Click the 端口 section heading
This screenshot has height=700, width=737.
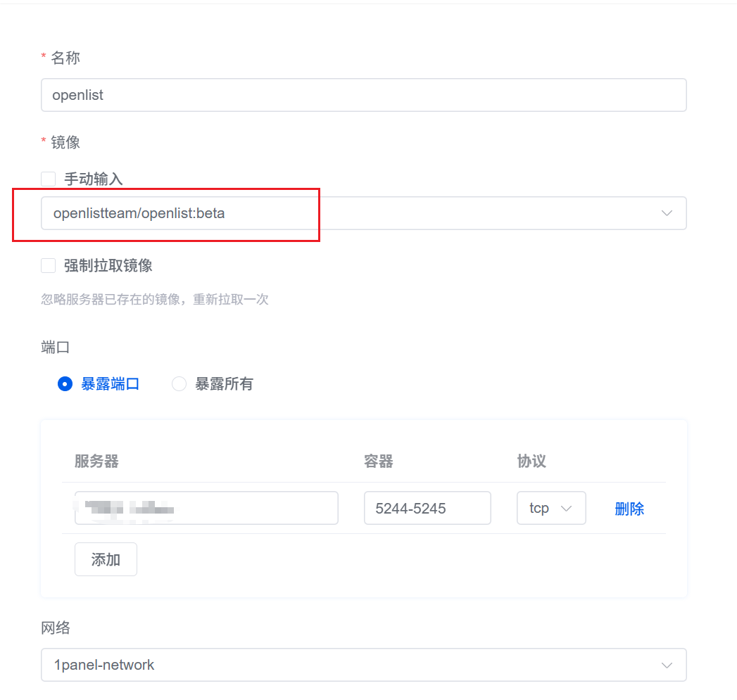click(55, 347)
